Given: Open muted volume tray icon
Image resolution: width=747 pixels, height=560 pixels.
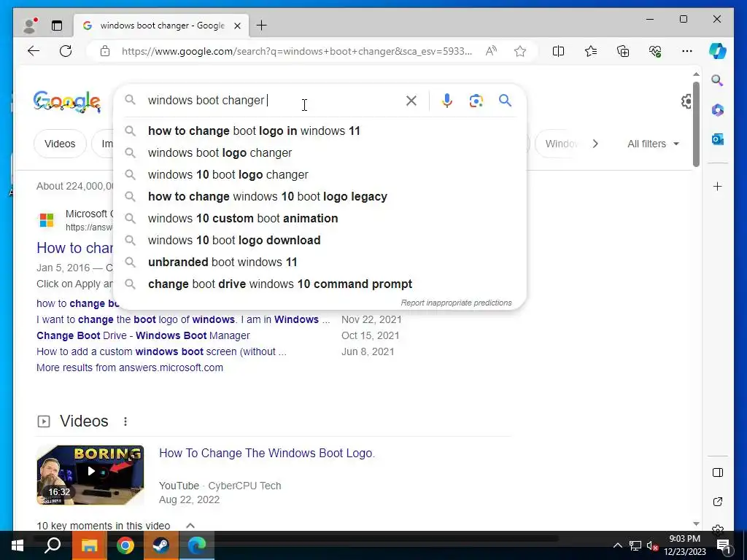Looking at the screenshot, I should 652,545.
